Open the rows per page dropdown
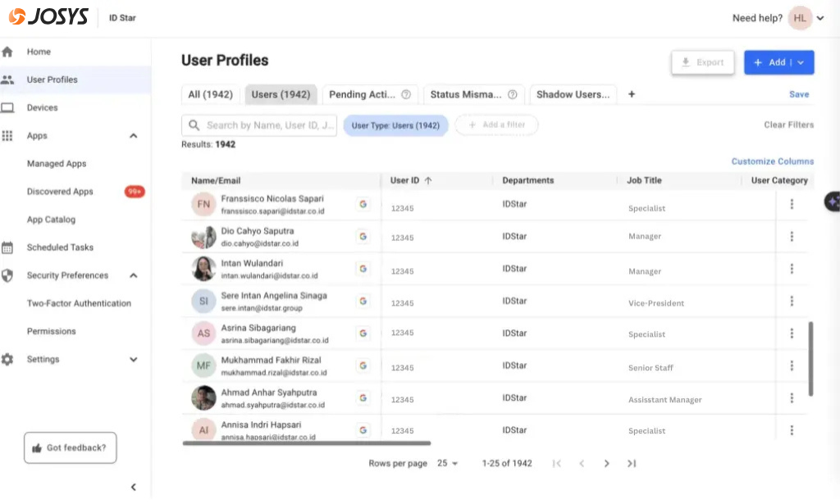The height and width of the screenshot is (504, 840). (x=448, y=464)
